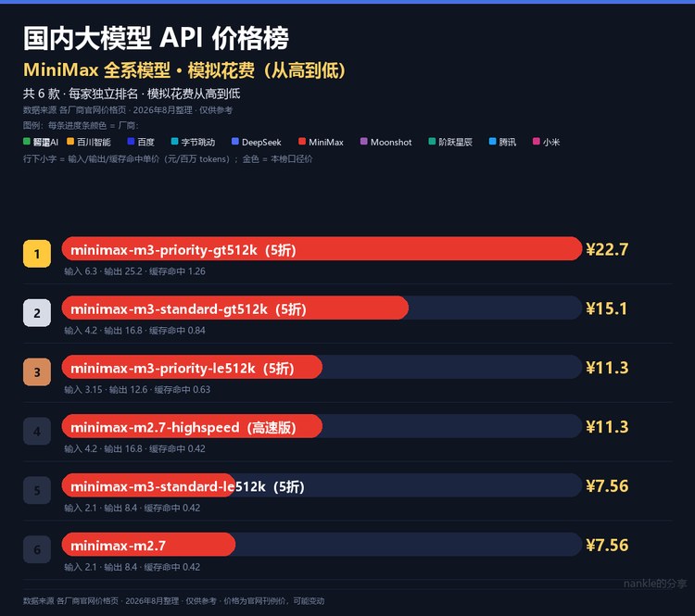Click the minimax-m3-standard-le512k red bar
Viewport: 695px width, 616px height.
click(x=148, y=485)
